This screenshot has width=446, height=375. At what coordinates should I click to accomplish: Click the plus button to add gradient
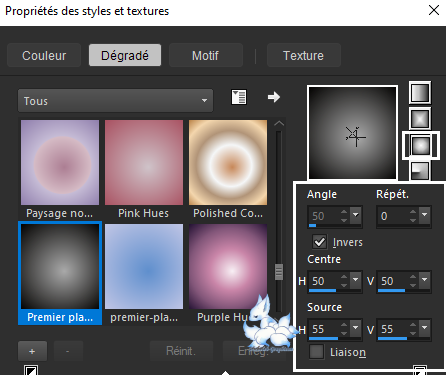click(x=32, y=351)
